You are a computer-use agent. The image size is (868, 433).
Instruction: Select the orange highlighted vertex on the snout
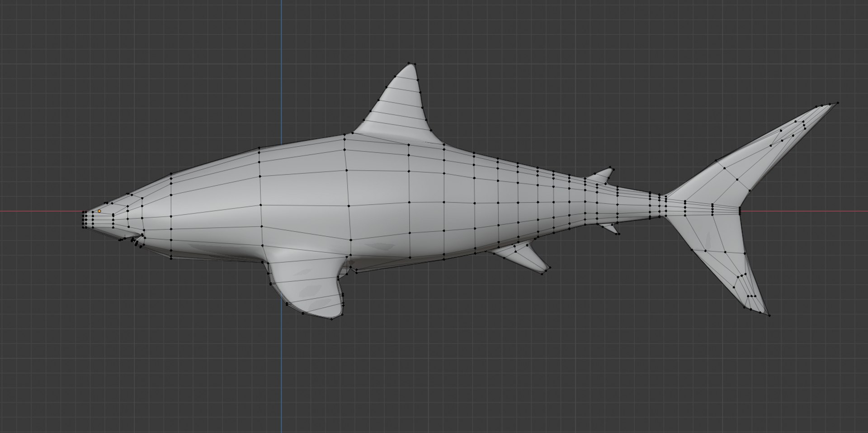pyautogui.click(x=99, y=211)
